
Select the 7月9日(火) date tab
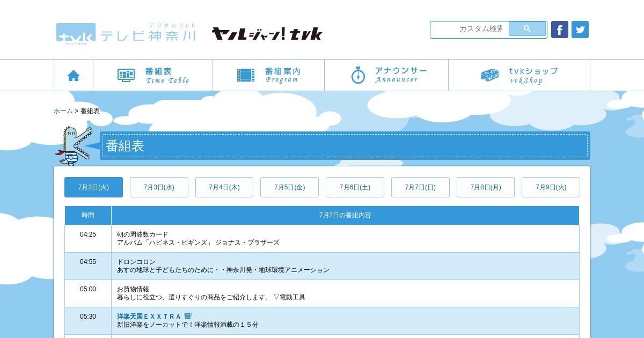(x=551, y=187)
